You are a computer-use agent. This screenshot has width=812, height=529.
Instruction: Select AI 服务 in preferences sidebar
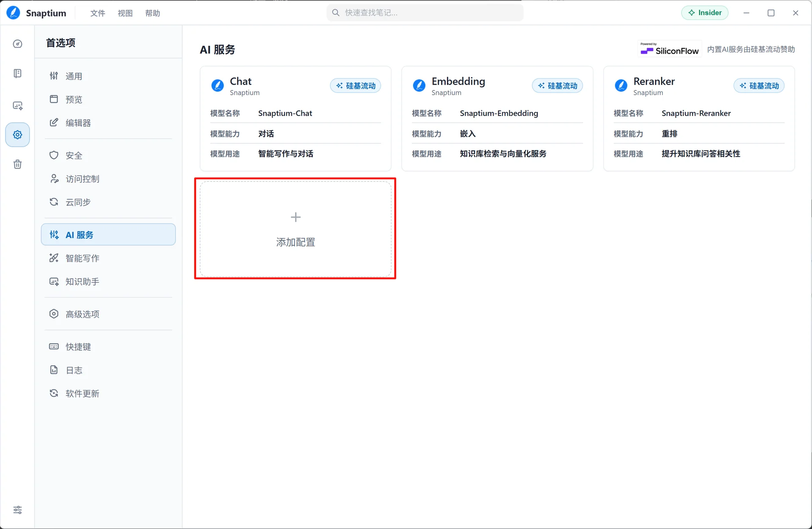pyautogui.click(x=108, y=235)
